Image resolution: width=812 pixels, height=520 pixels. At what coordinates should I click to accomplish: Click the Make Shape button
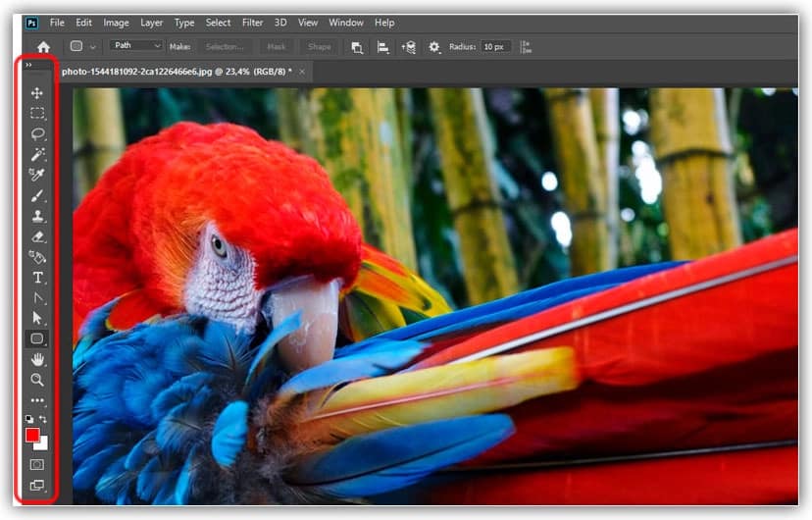pos(319,47)
